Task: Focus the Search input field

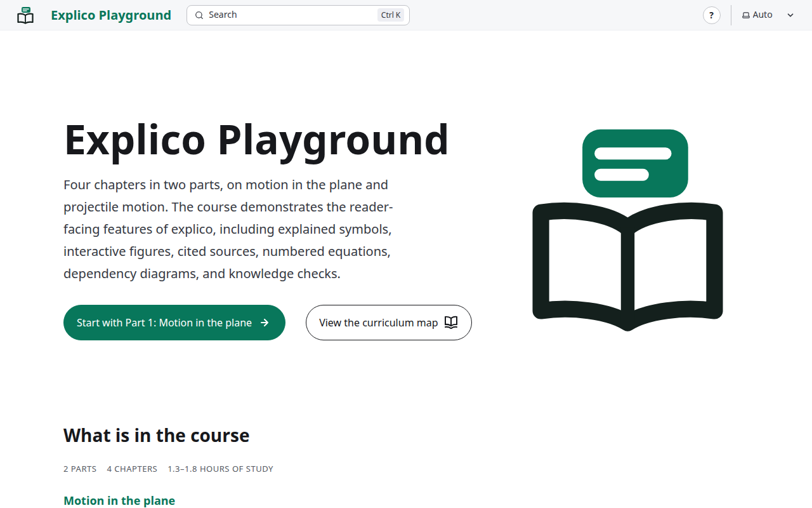Action: (x=298, y=15)
